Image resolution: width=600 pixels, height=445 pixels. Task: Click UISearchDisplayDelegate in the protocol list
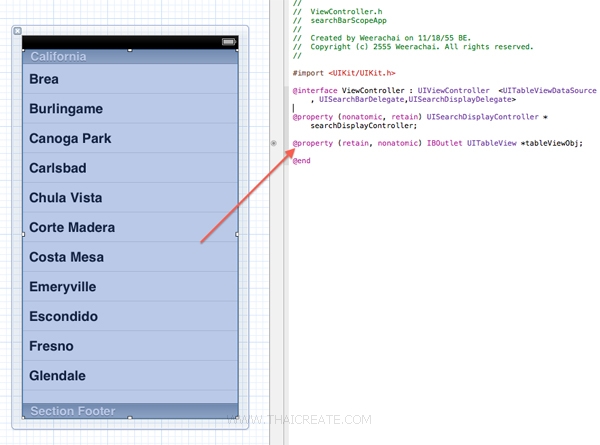pyautogui.click(x=460, y=99)
